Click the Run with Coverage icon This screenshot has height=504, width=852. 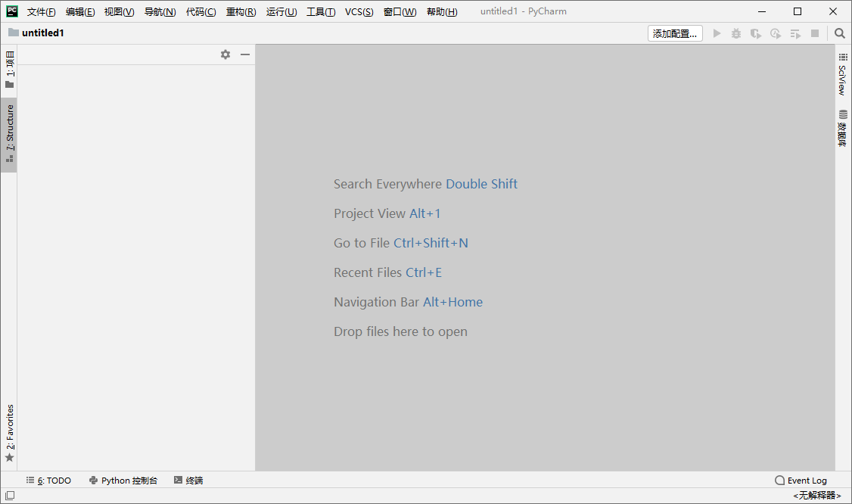point(755,33)
